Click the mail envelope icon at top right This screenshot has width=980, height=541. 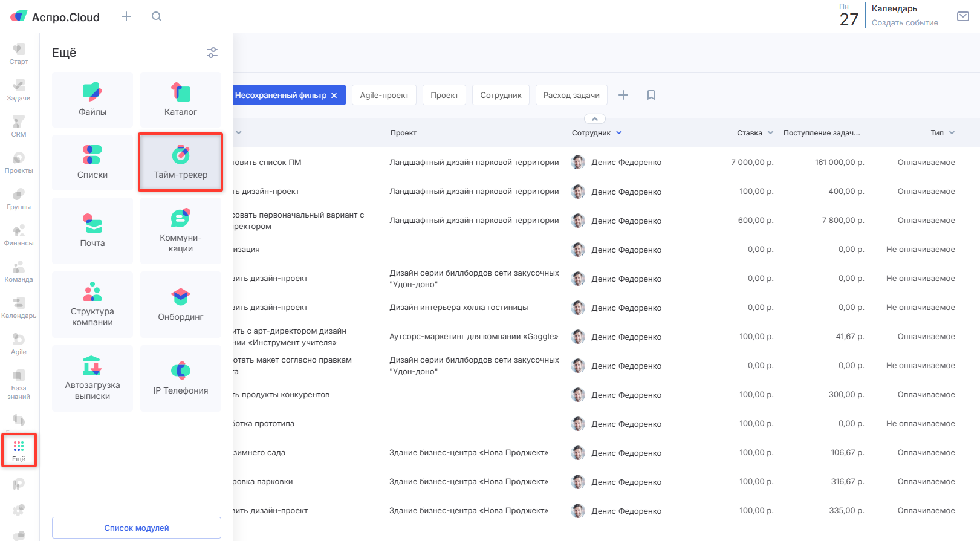coord(962,16)
